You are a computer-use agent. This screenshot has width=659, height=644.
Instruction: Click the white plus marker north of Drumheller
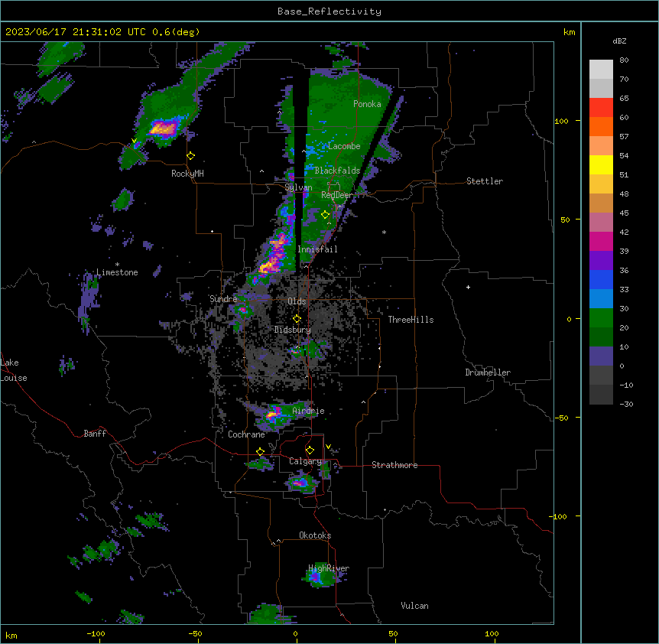point(468,287)
